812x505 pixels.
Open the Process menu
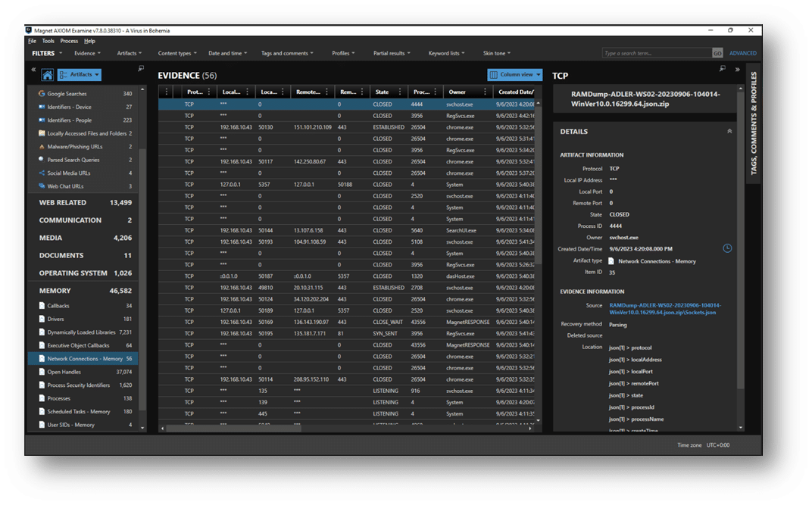pyautogui.click(x=69, y=41)
